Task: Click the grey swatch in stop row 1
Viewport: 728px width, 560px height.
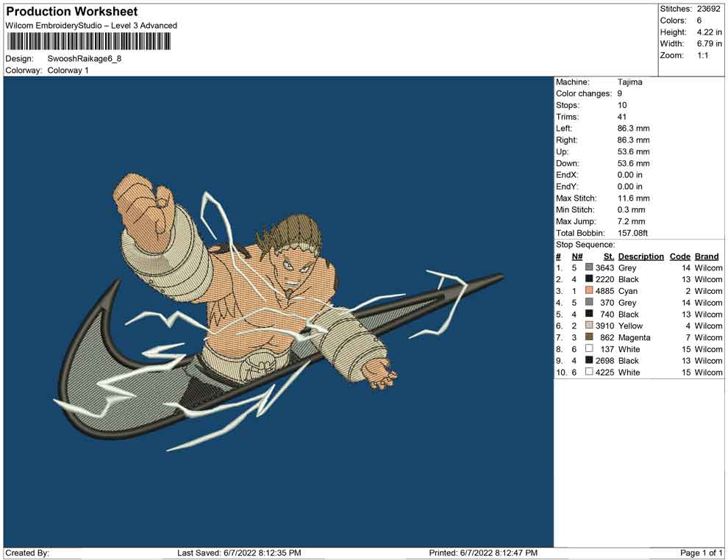Action: pyautogui.click(x=589, y=268)
